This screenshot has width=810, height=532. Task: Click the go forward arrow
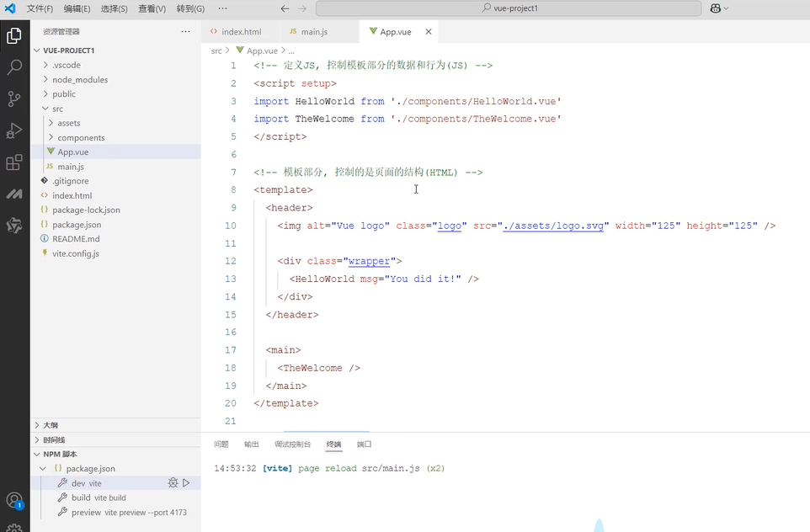point(302,8)
